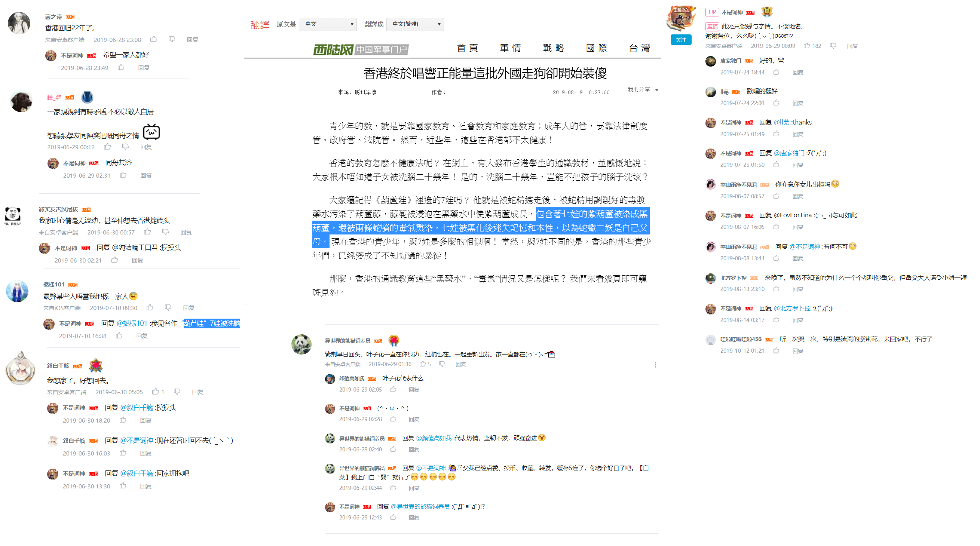Like 叙白千觞's comment 我想家了
The height and width of the screenshot is (546, 980).
(x=156, y=392)
